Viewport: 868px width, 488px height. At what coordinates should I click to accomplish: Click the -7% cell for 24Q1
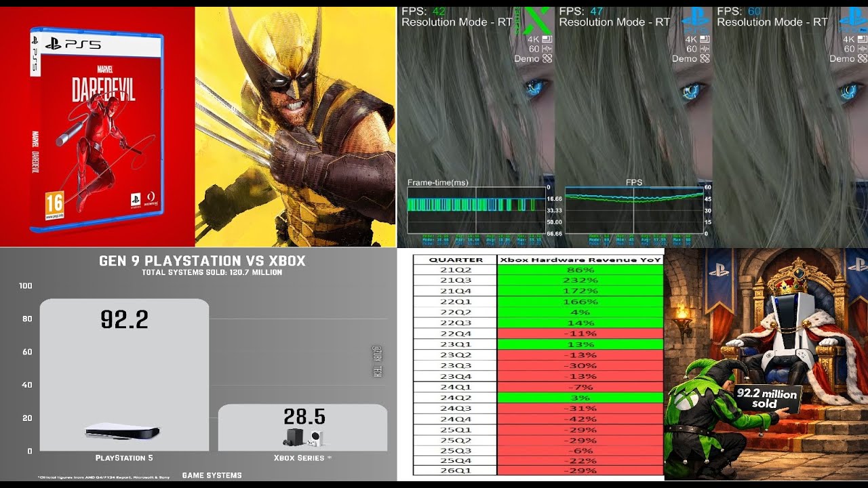(x=580, y=387)
